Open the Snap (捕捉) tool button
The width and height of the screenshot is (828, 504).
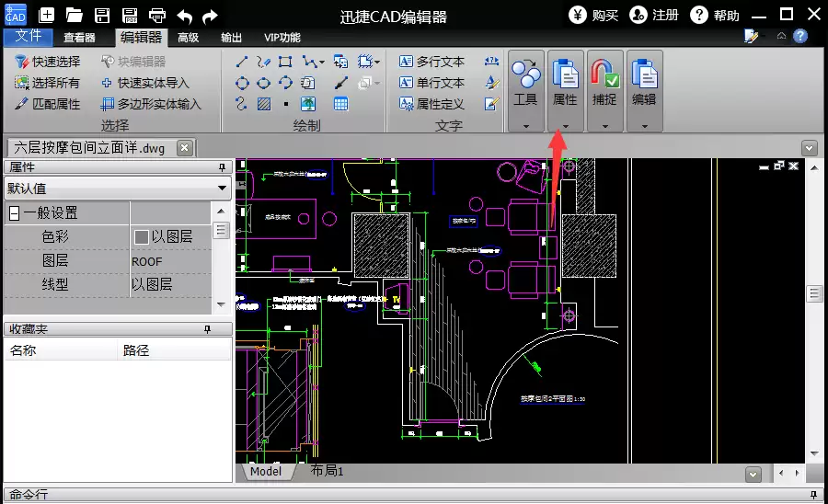604,90
